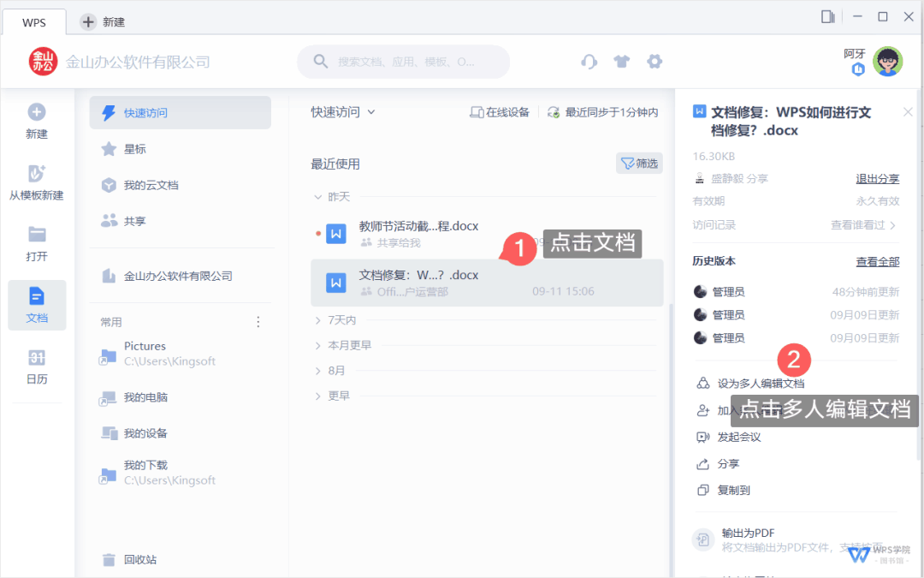The image size is (924, 578).
Task: Click the 复制到 copy option
Action: [724, 490]
